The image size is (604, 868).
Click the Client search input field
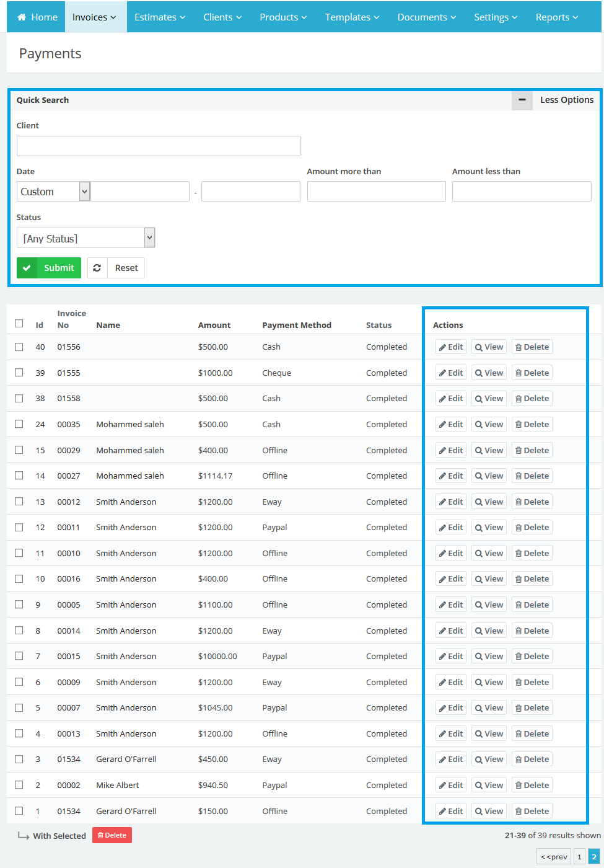coord(159,146)
